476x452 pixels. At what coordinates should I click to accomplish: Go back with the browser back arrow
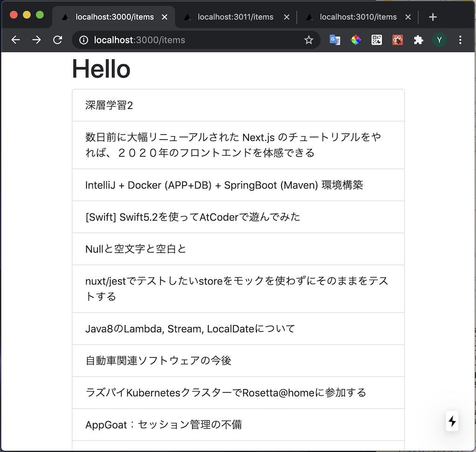click(x=15, y=40)
